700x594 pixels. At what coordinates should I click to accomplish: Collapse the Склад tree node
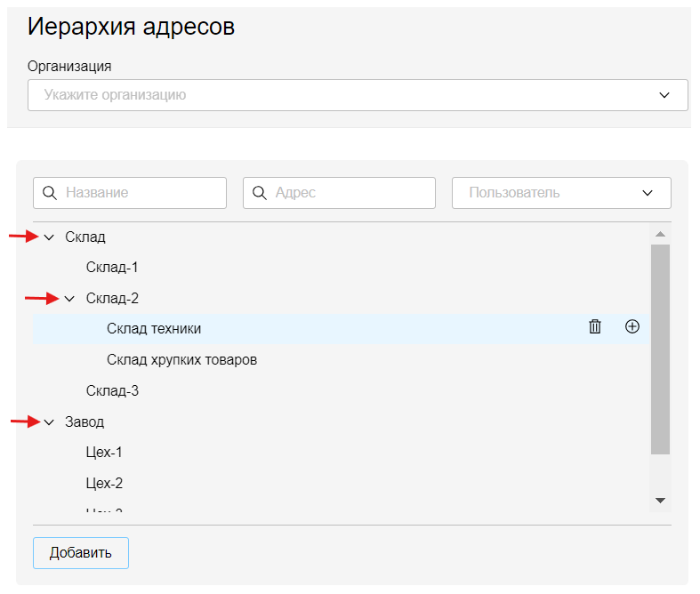point(50,237)
